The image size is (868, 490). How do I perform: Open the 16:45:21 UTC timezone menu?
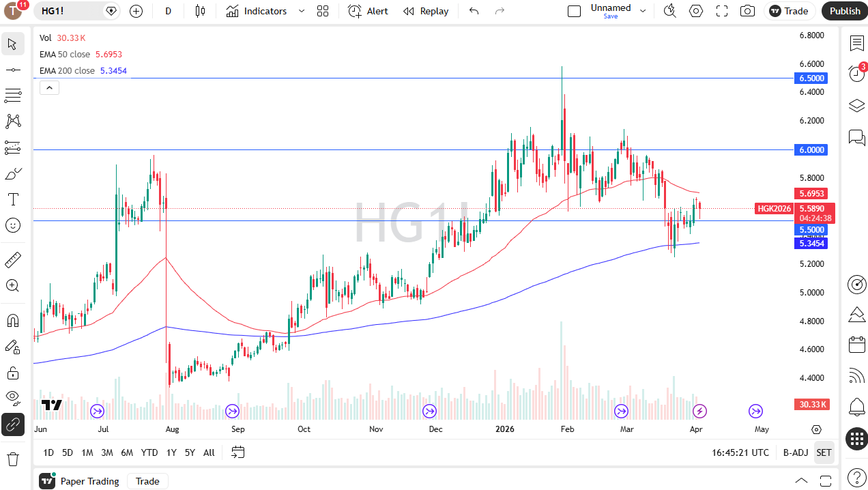[740, 452]
